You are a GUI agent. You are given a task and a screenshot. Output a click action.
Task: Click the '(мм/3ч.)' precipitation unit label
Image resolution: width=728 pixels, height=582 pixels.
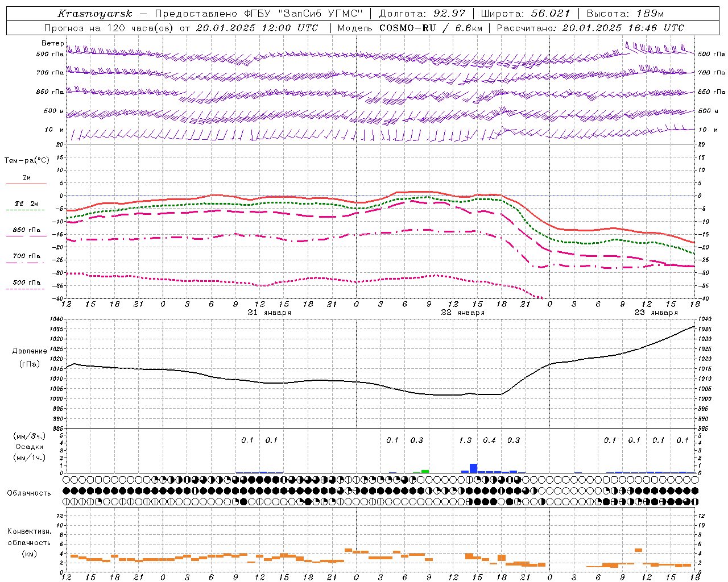click(30, 436)
